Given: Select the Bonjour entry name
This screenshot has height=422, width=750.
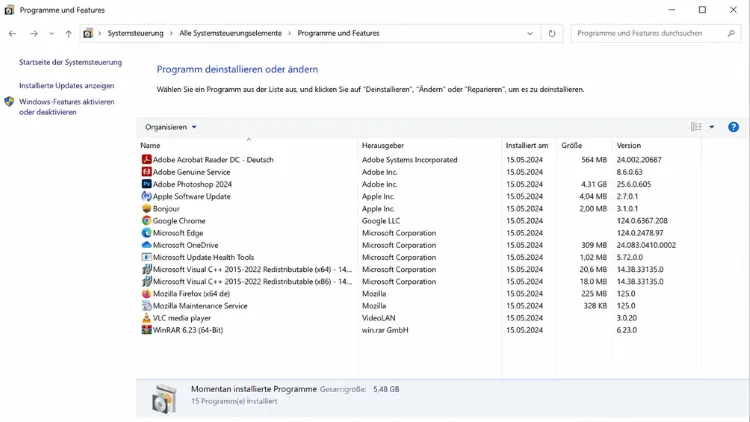Looking at the screenshot, I should (166, 209).
